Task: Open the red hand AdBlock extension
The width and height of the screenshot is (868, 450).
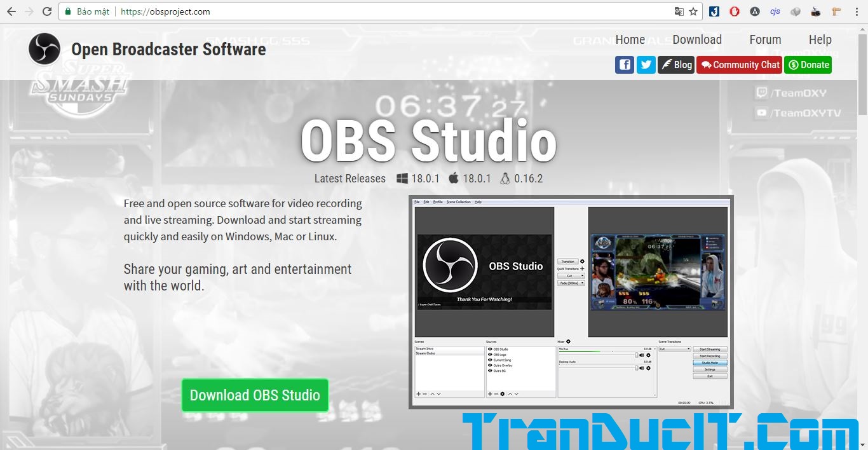Action: coord(735,11)
